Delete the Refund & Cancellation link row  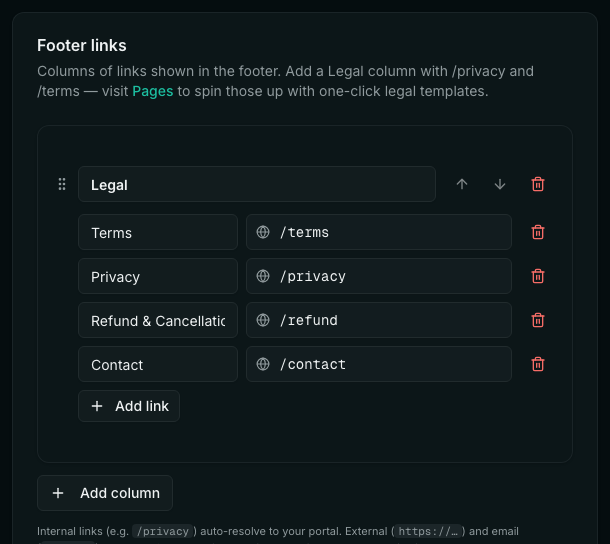(x=538, y=320)
